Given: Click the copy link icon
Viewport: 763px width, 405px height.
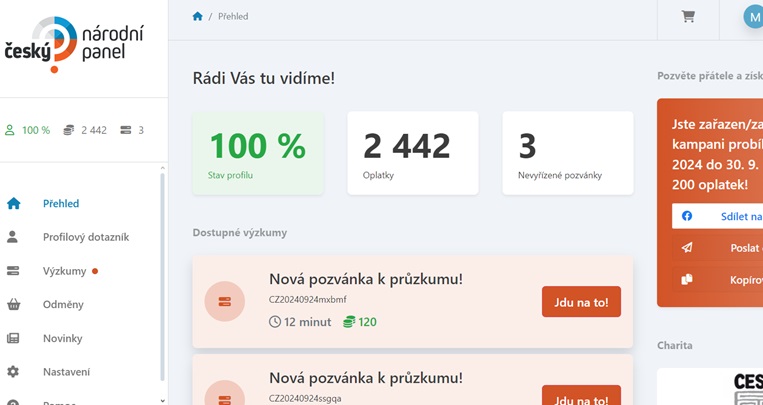Looking at the screenshot, I should [687, 280].
